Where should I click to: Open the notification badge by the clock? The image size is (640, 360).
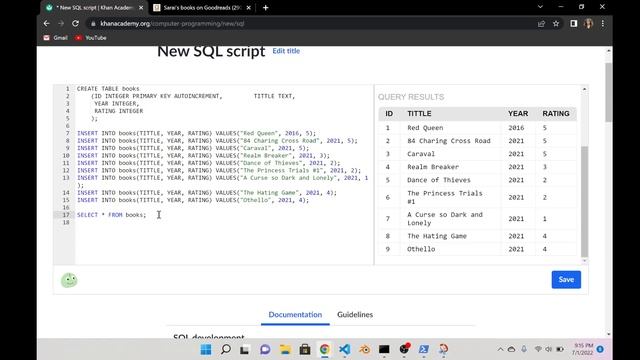[x=600, y=349]
